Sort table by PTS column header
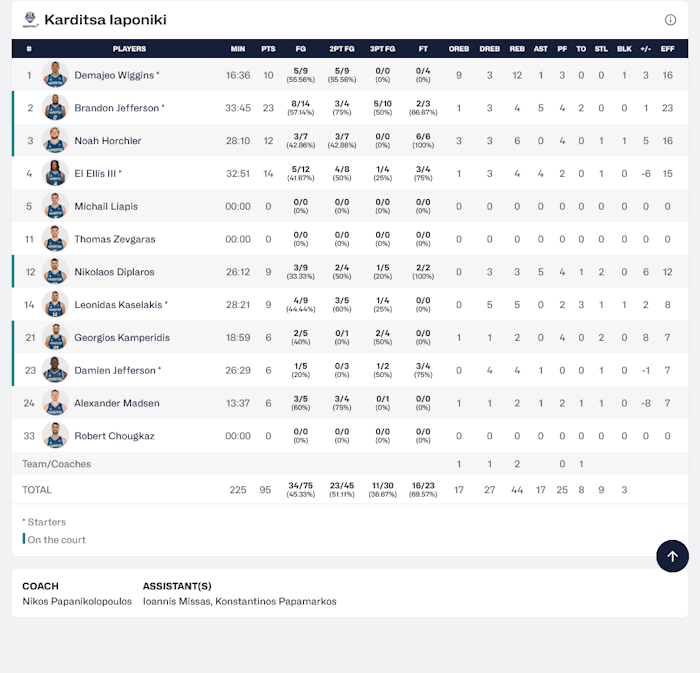 [268, 48]
